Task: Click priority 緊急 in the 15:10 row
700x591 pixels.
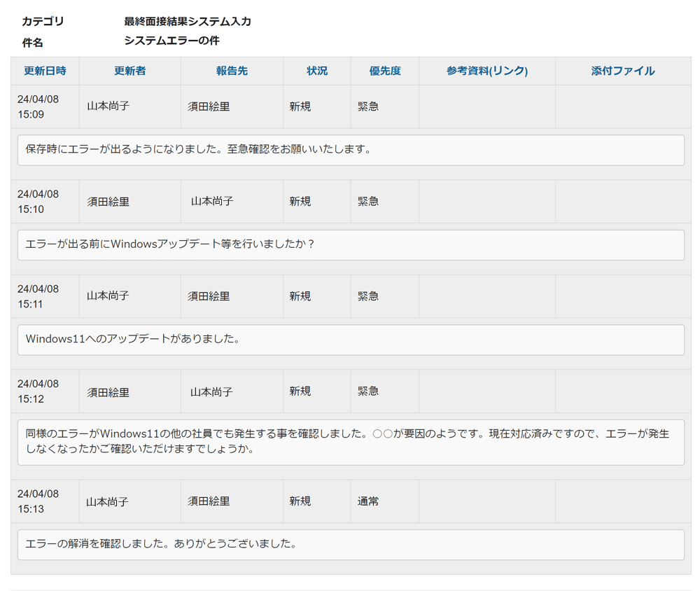Action: [368, 202]
